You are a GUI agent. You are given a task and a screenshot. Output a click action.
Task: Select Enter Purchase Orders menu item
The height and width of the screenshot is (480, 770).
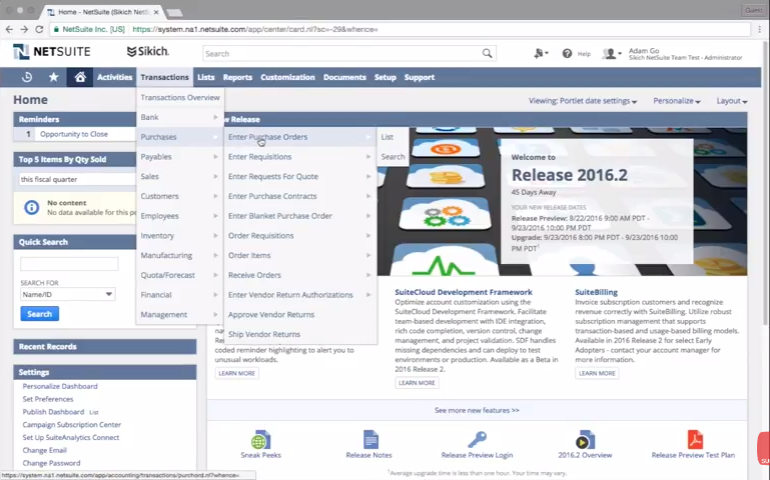click(x=268, y=137)
